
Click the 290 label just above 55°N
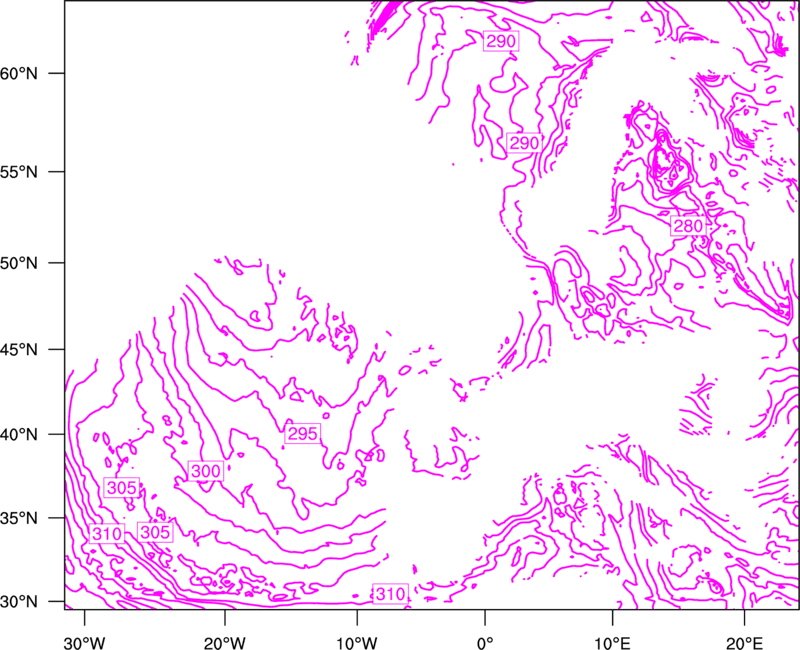click(x=524, y=143)
